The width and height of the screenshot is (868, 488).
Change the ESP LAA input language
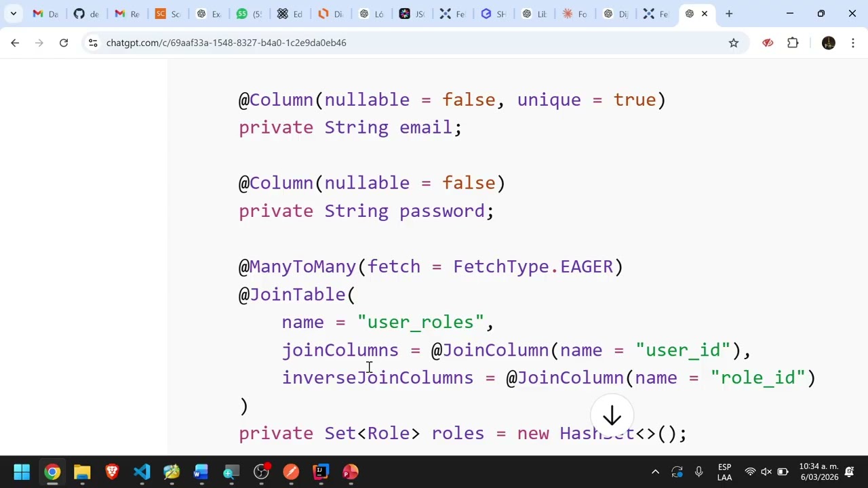point(724,472)
